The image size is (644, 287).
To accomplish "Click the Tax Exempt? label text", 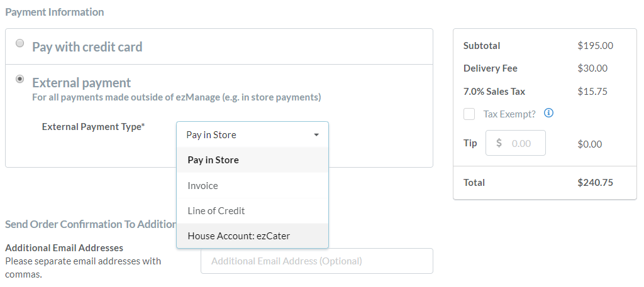I will (x=509, y=114).
